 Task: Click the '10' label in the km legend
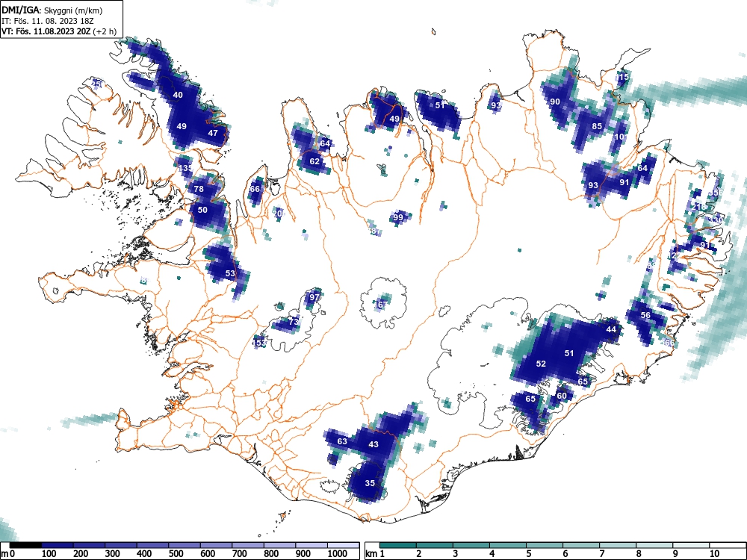click(714, 553)
